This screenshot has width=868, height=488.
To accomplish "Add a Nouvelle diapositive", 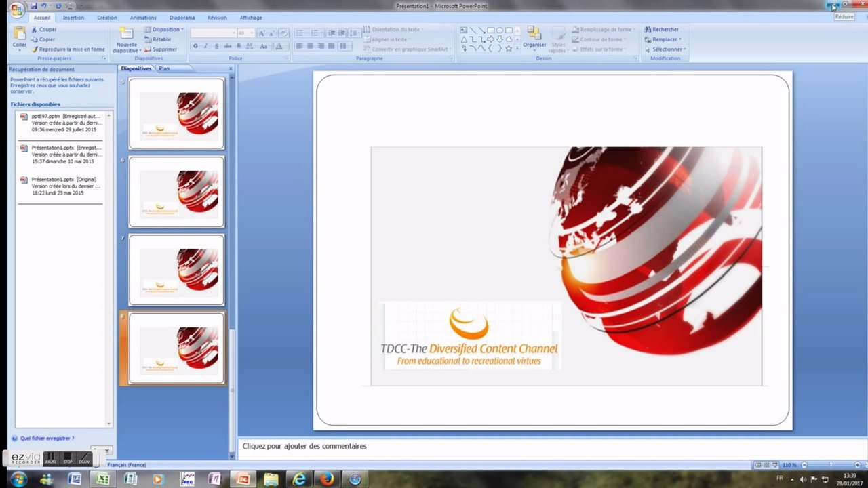I will [x=127, y=41].
